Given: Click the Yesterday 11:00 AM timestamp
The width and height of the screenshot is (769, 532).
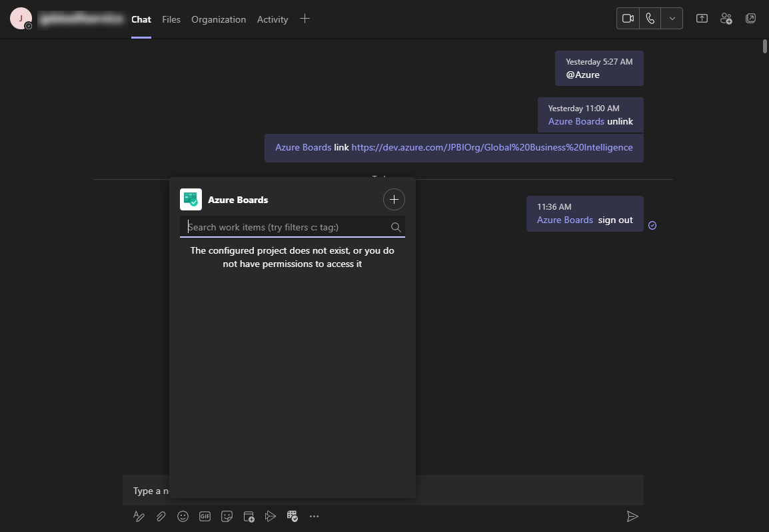Looking at the screenshot, I should pyautogui.click(x=584, y=109).
